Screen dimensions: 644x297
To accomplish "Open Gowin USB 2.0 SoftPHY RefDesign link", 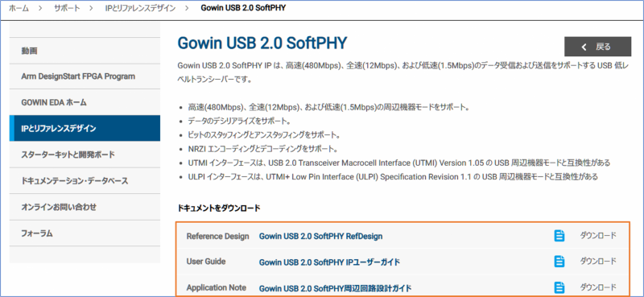I will 320,236.
